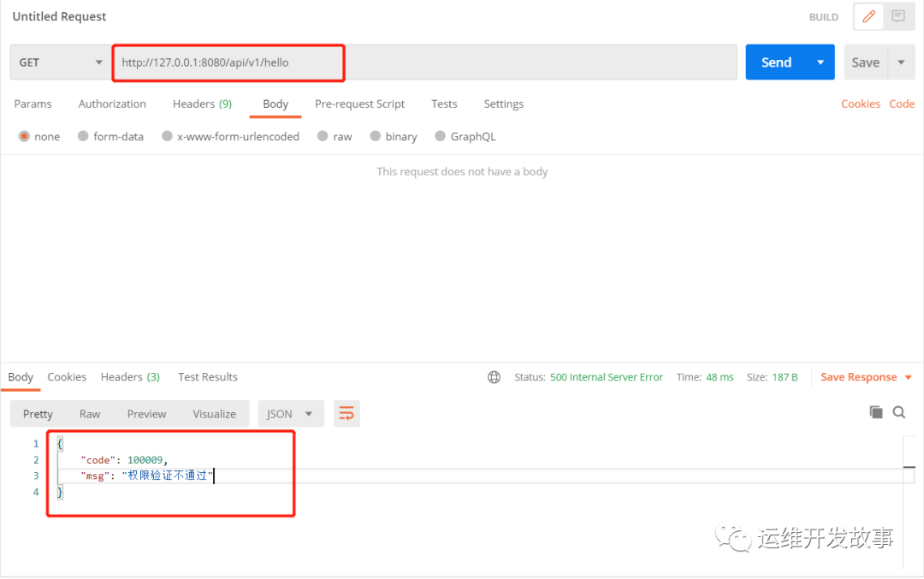Open the GET method dropdown
Image resolution: width=924 pixels, height=579 pixels.
point(60,62)
